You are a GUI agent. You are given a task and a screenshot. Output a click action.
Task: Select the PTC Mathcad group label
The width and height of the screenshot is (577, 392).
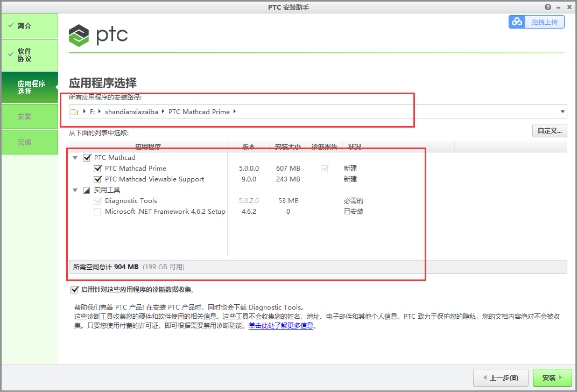[x=115, y=158]
